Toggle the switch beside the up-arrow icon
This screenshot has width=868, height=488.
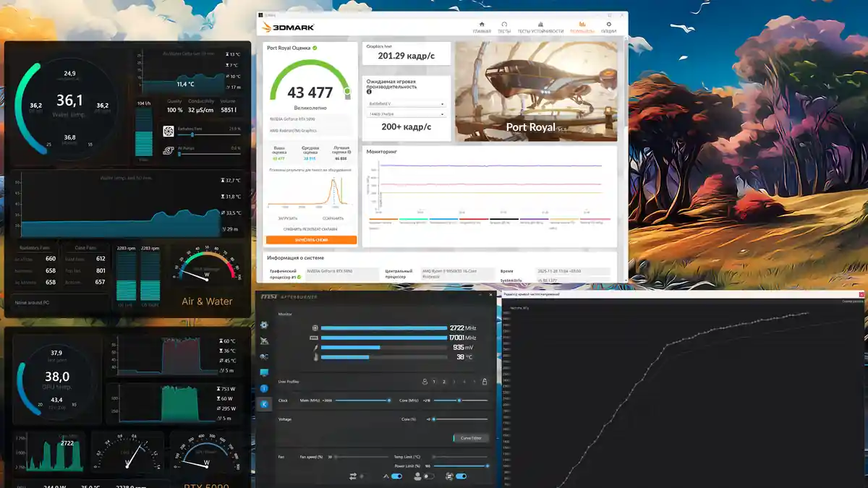(396, 476)
